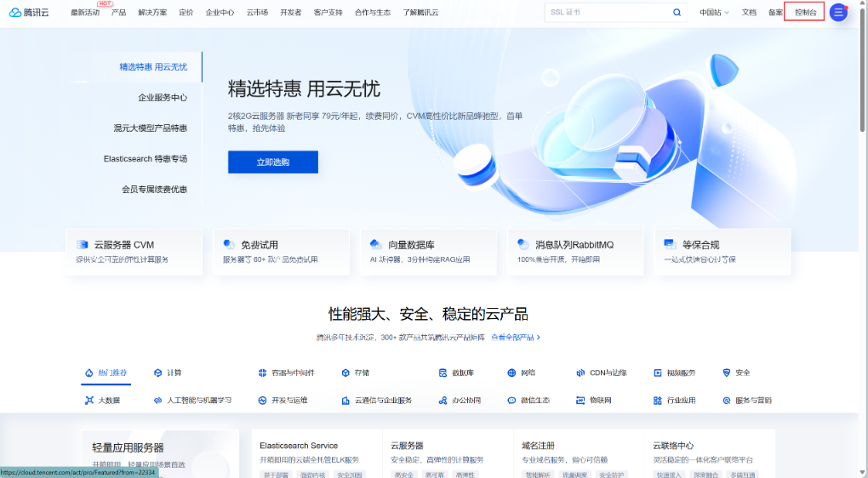Select the Elasticsearch 特惠专场 banner tab
This screenshot has width=868, height=478.
click(x=146, y=159)
